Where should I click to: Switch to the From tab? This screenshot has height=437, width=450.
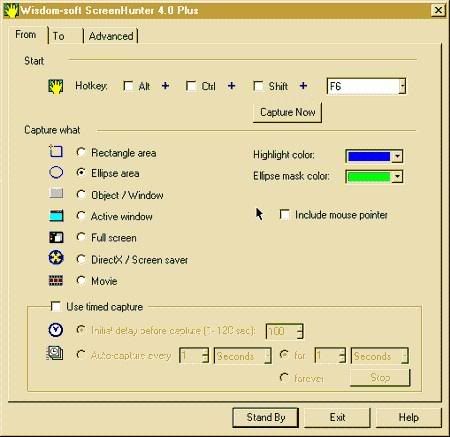pyautogui.click(x=26, y=35)
